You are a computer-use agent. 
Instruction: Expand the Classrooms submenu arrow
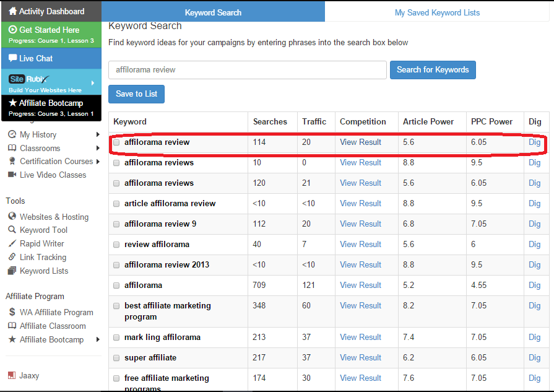98,148
